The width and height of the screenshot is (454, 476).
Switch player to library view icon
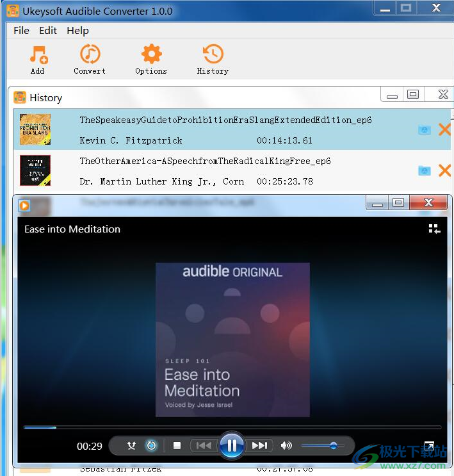(434, 229)
